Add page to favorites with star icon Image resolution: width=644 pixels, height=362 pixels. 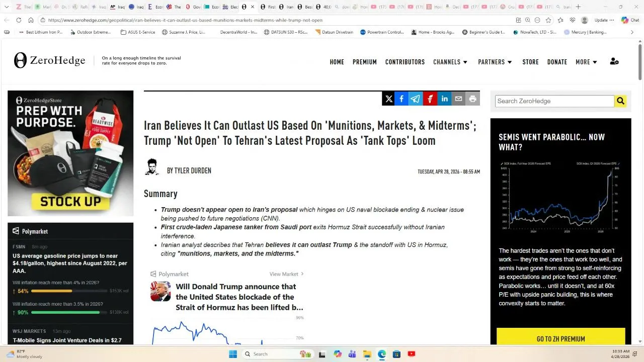[548, 20]
